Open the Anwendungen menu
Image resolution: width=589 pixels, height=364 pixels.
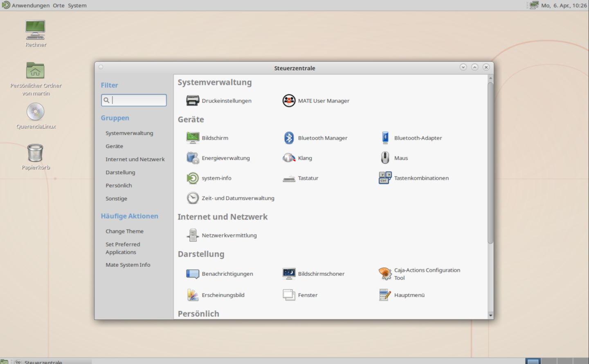tap(30, 5)
